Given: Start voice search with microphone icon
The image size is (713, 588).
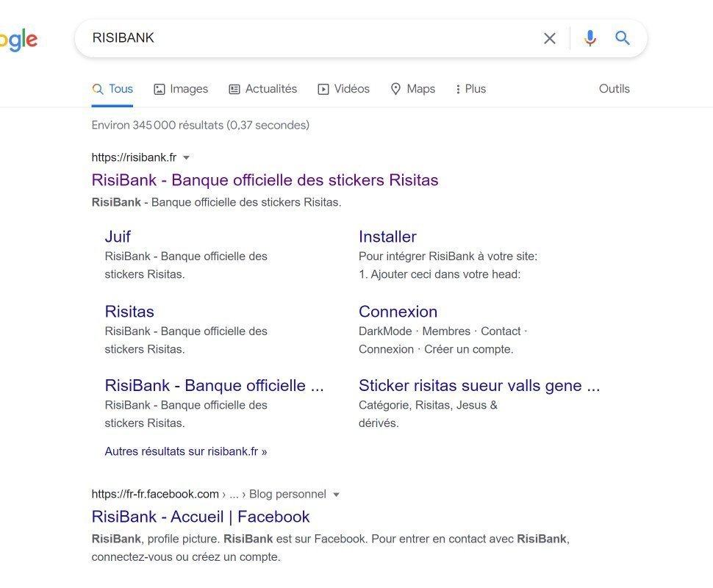Looking at the screenshot, I should (x=590, y=38).
